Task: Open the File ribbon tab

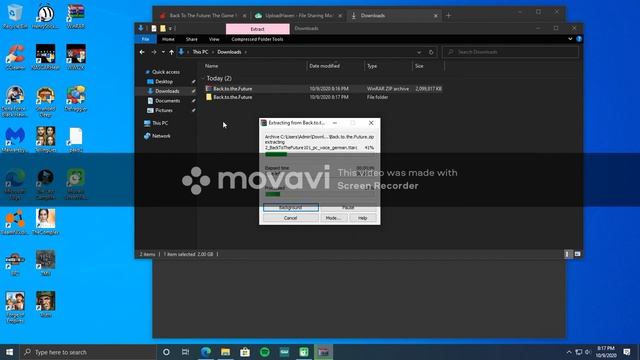Action: click(145, 39)
